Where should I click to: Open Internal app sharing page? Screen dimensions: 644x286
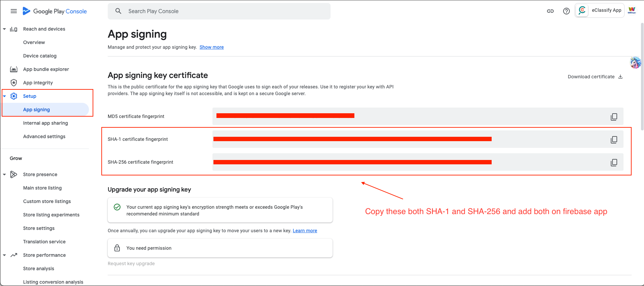[45, 123]
